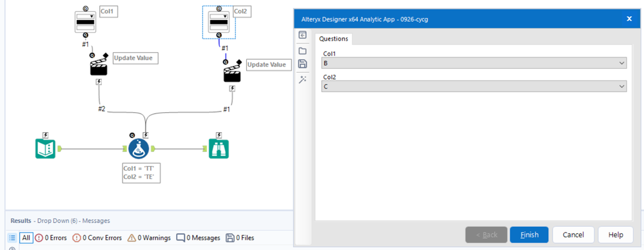Select the Col1 Drop Down tool

click(x=86, y=22)
